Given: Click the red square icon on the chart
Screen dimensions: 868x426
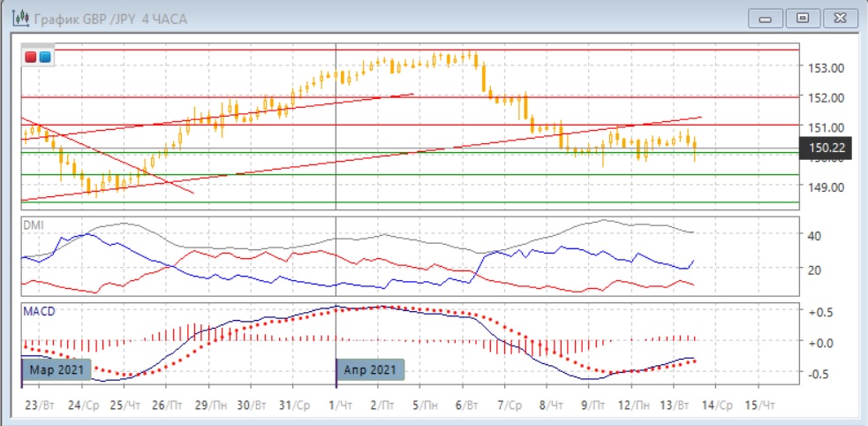Looking at the screenshot, I should pyautogui.click(x=32, y=57).
